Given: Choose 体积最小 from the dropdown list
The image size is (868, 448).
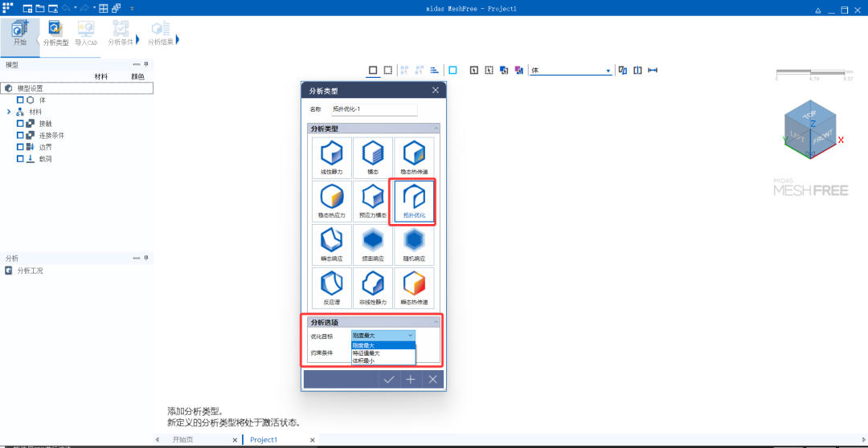Looking at the screenshot, I should tap(383, 360).
